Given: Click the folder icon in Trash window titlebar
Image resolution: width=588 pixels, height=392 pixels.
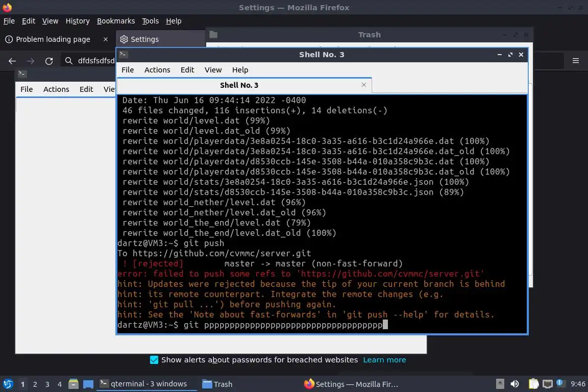Looking at the screenshot, I should (x=213, y=35).
